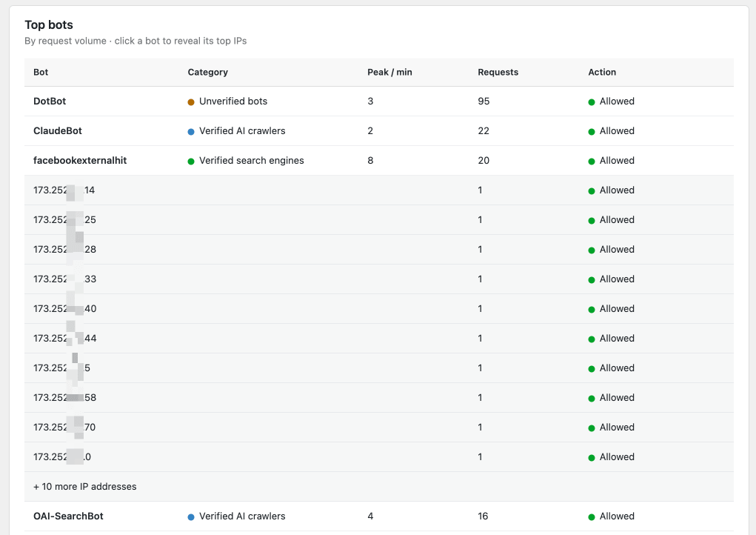Click 'Verified AI crawlers' in OAI-SearchBot row
Screen dimensions: 756x535
(242, 516)
